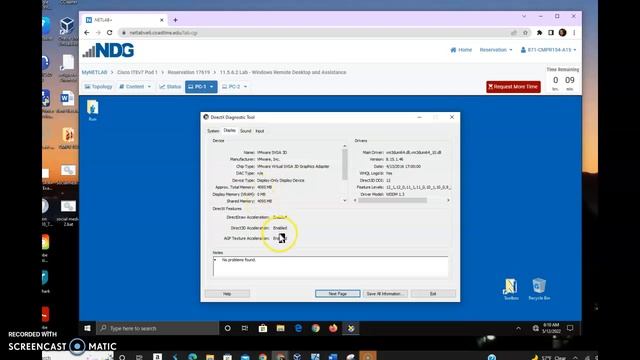Image resolution: width=640 pixels, height=360 pixels.
Task: Click Exit button in DirectX tool
Action: 433,293
